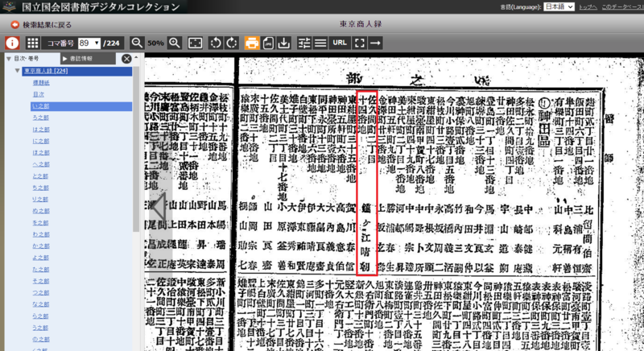Click the 国立国会図書館デジタルコレクション header title
This screenshot has width=644, height=351.
coord(101,6)
